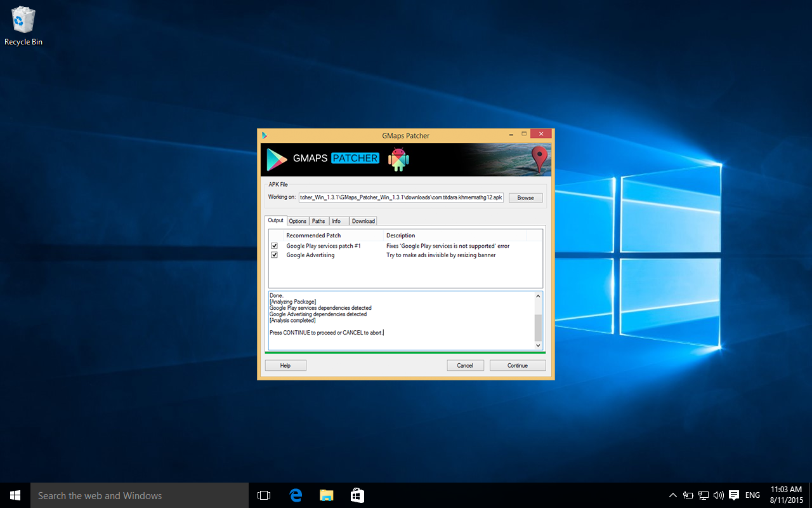Minimize the GMaps Patcher window
812x508 pixels.
512,134
